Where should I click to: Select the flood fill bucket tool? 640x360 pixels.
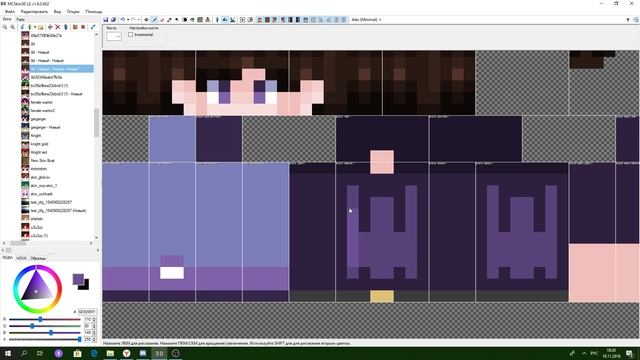click(x=192, y=20)
